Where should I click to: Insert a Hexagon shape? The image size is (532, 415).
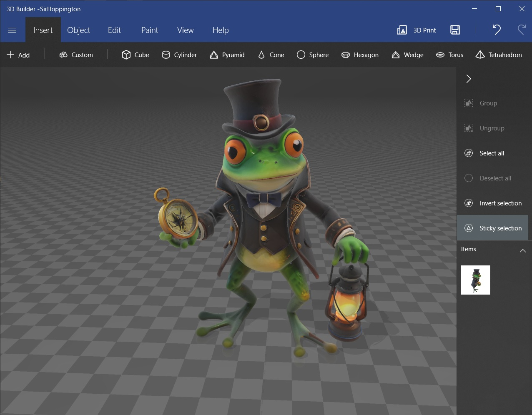(360, 55)
